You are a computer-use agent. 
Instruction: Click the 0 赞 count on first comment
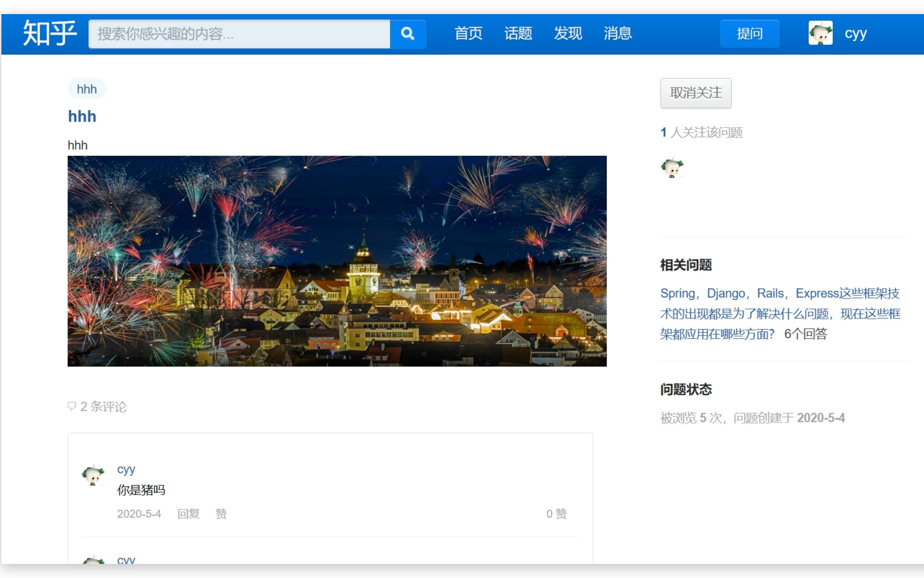556,514
